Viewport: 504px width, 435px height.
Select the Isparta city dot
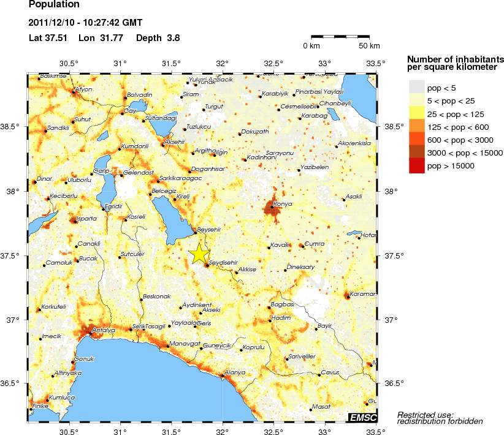tap(74, 221)
